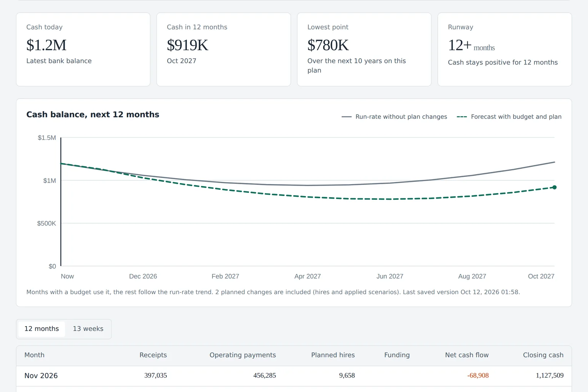Click the -68,908 net cash flow cell
This screenshot has height=392, width=588.
[478, 376]
